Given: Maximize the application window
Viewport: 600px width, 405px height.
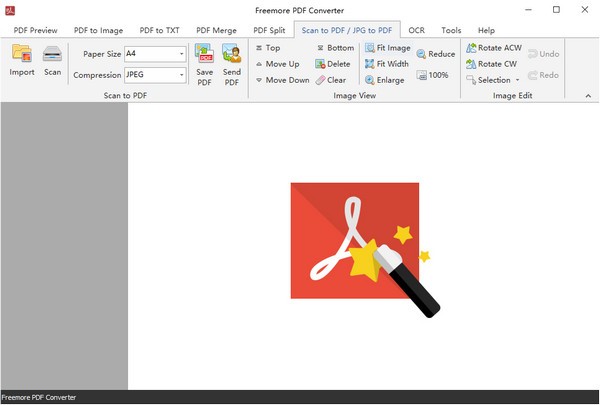Looking at the screenshot, I should [556, 10].
